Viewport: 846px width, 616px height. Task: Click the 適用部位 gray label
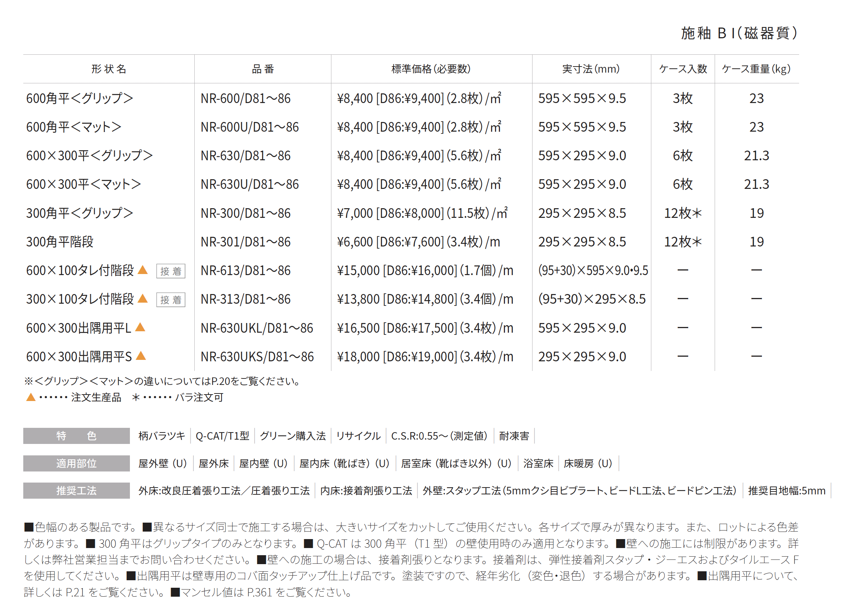click(77, 464)
